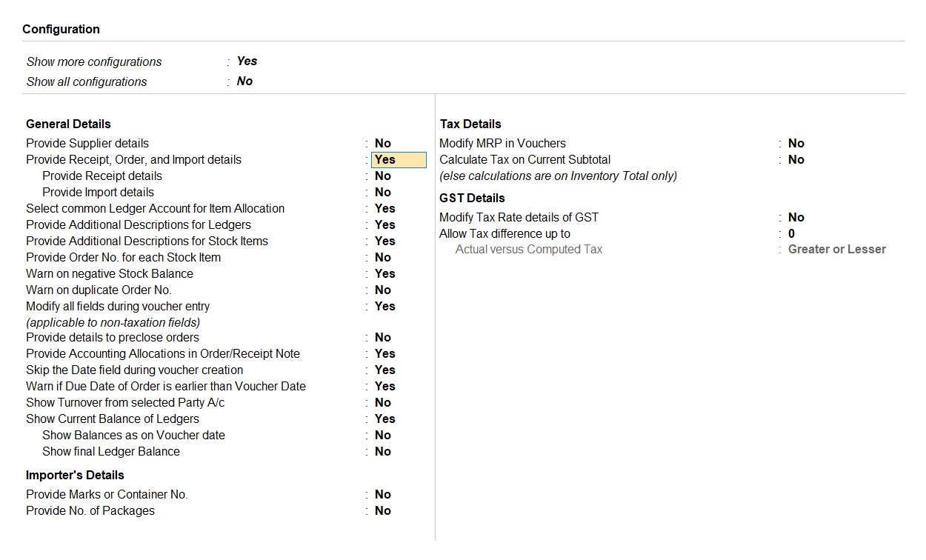Enable 'Provide Receipt details' sub-option

click(x=382, y=176)
